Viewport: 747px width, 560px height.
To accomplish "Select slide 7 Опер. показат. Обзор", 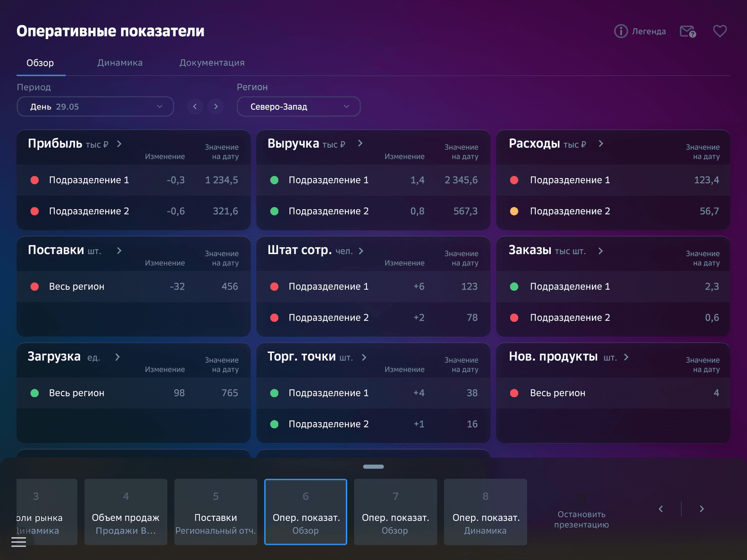I will click(396, 512).
